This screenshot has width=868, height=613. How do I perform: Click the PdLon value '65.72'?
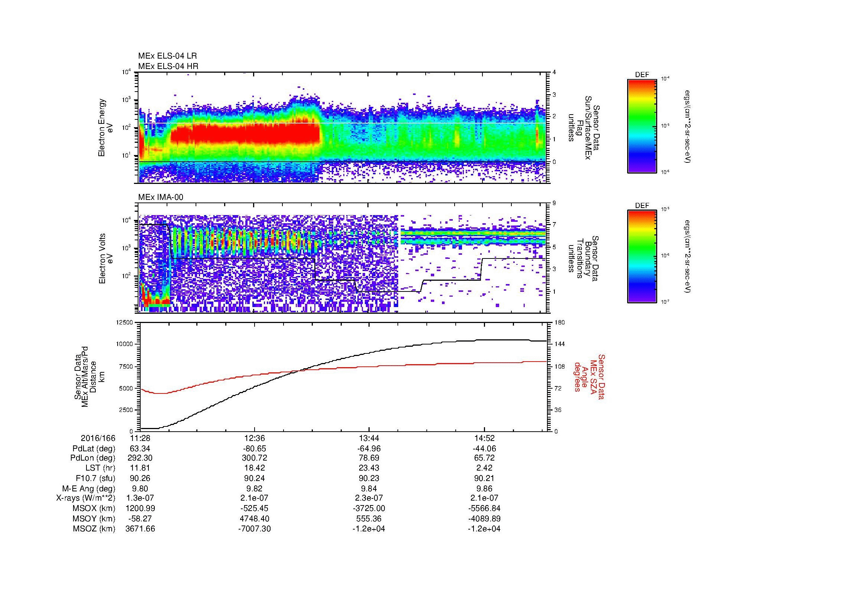tap(484, 458)
